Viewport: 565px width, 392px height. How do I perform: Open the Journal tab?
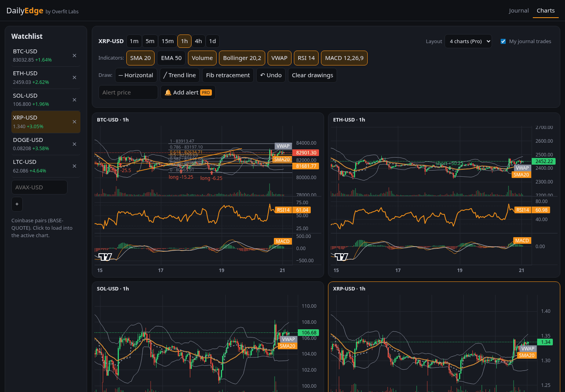519,11
